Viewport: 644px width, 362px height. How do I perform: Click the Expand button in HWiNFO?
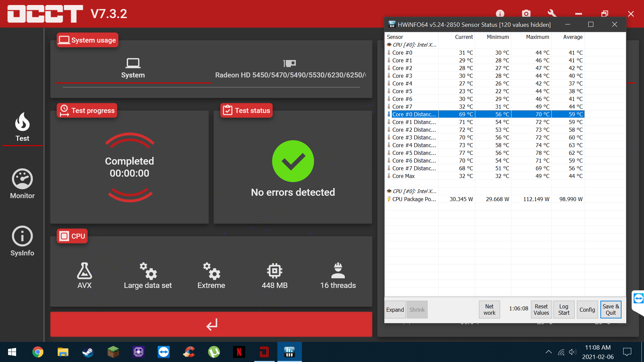[x=395, y=310]
